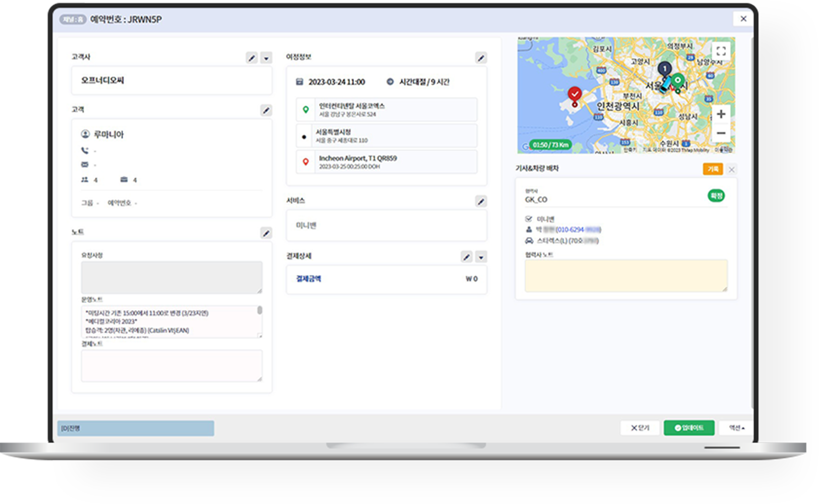Viewport: 819px width, 504px height.
Task: Close the reservation dialog with top X
Action: coord(743,18)
